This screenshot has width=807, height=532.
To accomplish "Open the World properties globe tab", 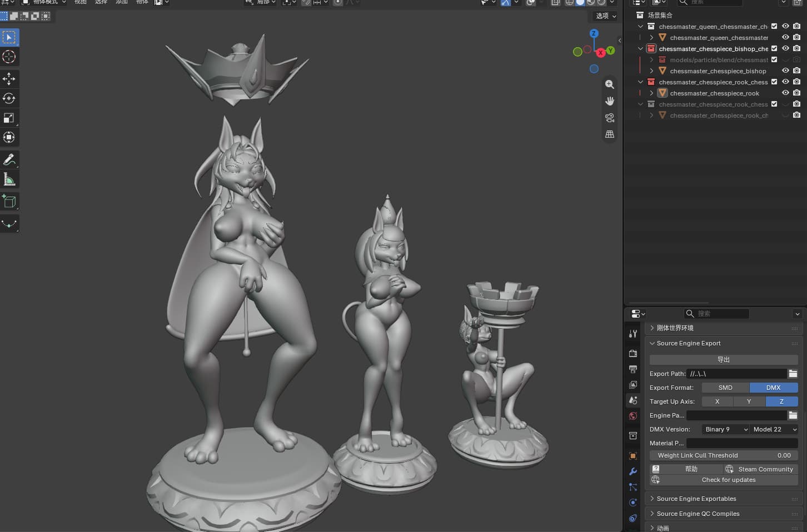I will pos(632,416).
